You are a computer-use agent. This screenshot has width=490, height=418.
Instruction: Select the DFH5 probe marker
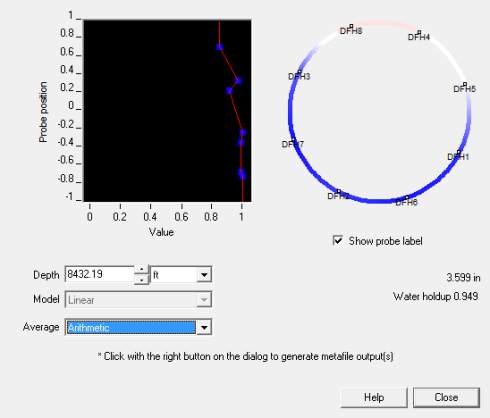tap(465, 84)
